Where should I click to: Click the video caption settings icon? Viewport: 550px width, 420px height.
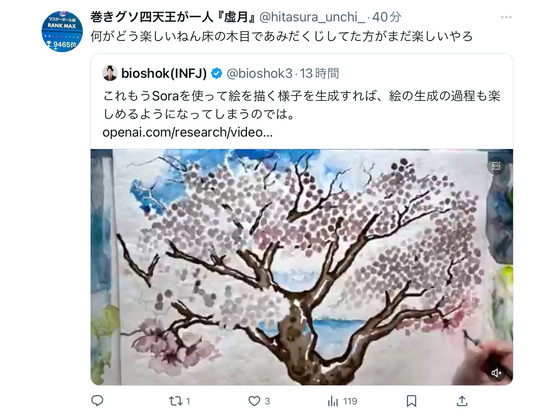496,166
